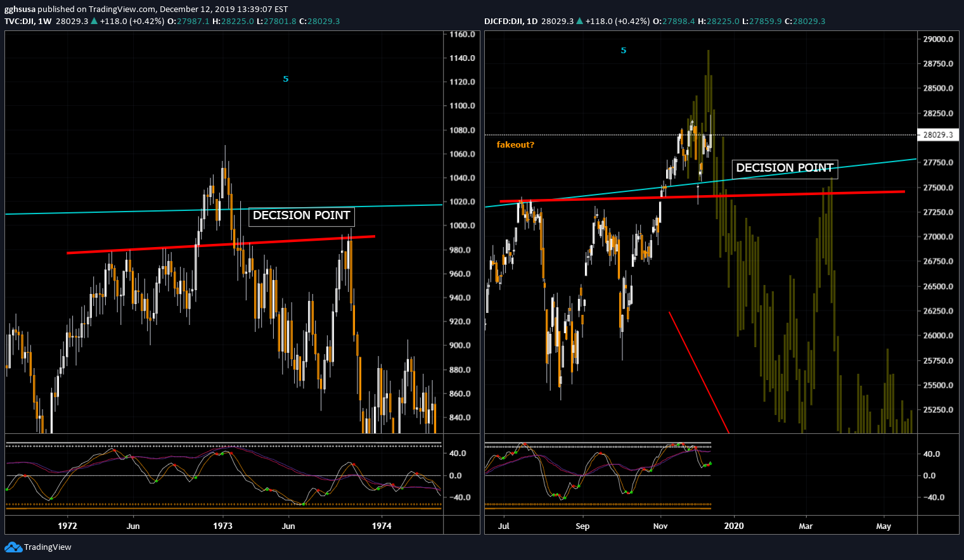This screenshot has width=964, height=560.
Task: Click the author name gghsusa
Action: (x=20, y=10)
